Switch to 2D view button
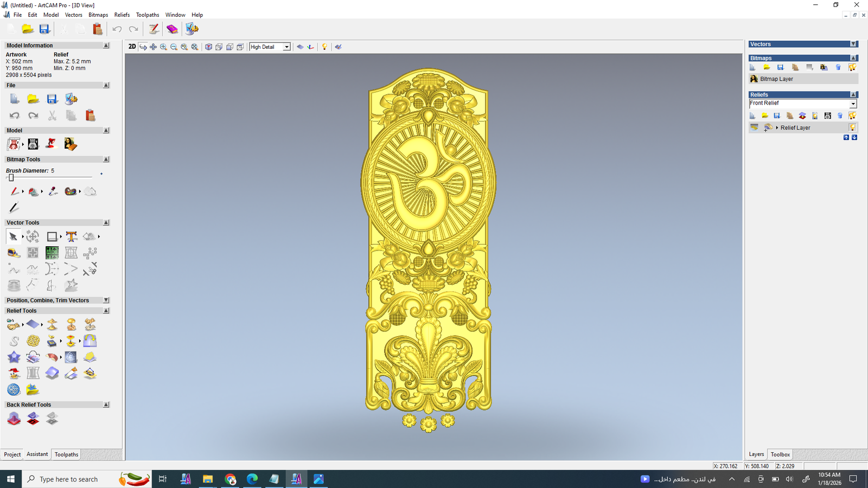This screenshot has height=488, width=868. click(x=132, y=47)
